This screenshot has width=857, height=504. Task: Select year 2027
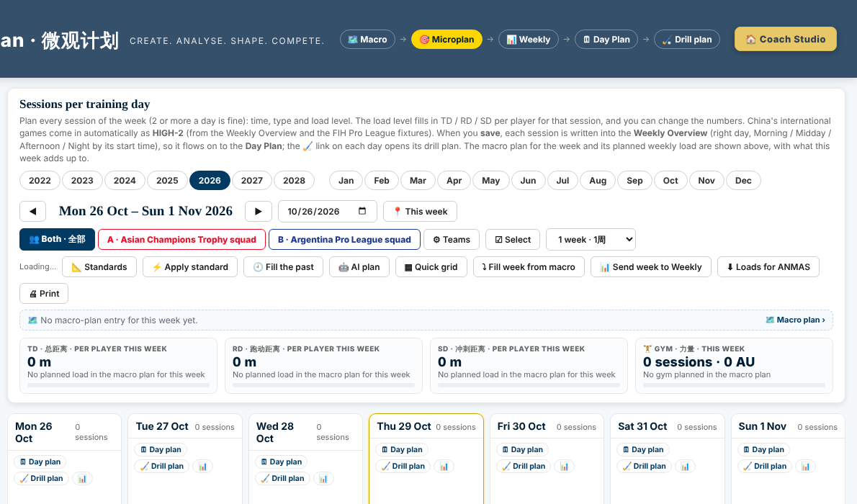coord(252,181)
